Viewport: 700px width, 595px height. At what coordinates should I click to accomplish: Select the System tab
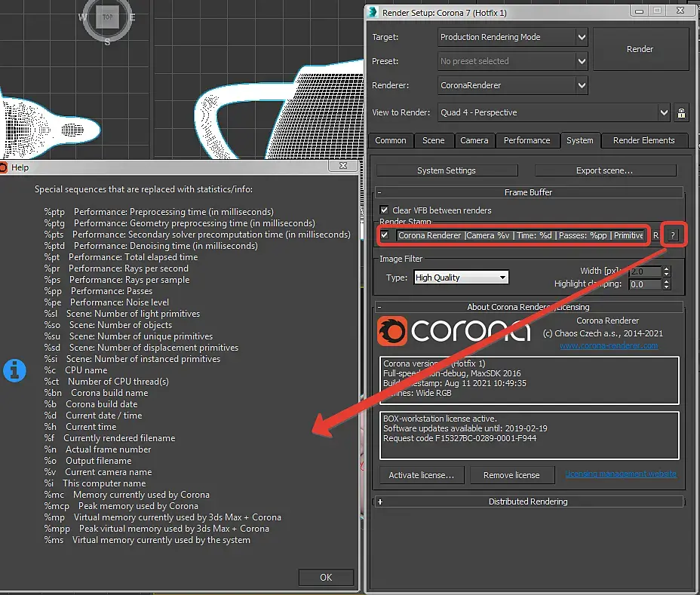point(580,140)
